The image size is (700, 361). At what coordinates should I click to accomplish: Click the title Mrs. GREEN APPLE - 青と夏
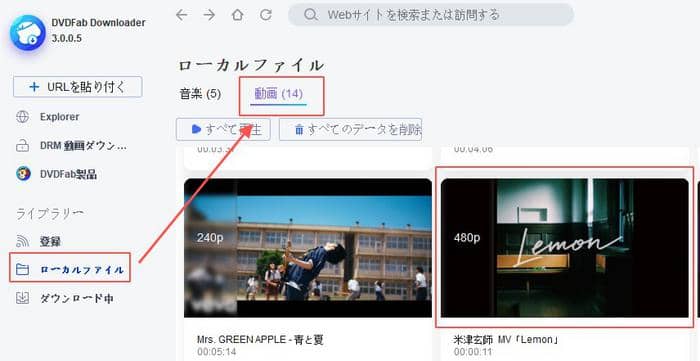pyautogui.click(x=260, y=340)
